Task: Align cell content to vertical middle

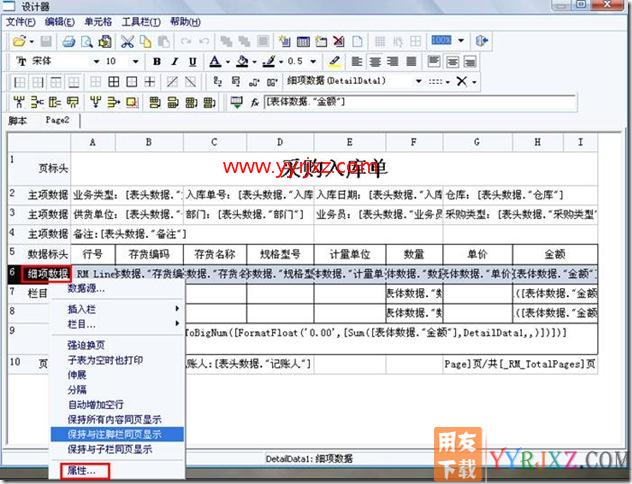Action: coord(452,61)
